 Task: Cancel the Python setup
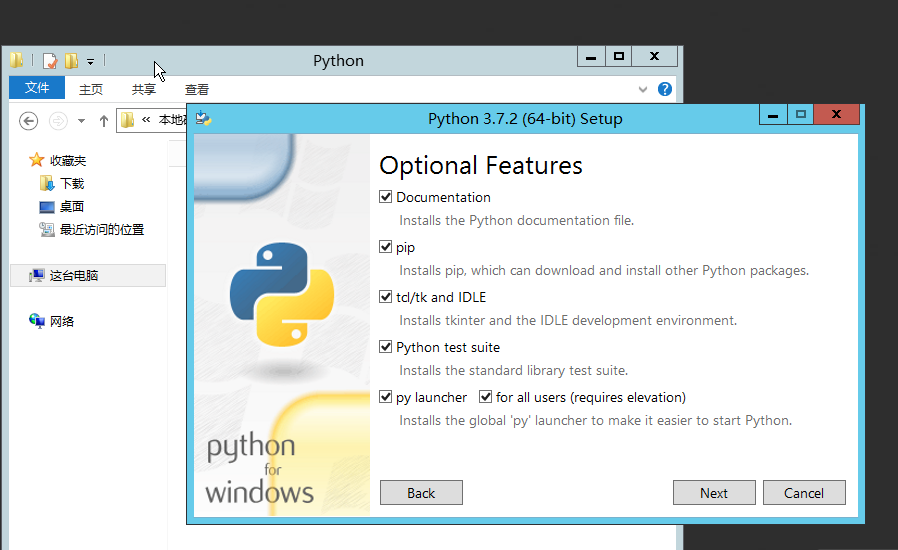pyautogui.click(x=804, y=493)
